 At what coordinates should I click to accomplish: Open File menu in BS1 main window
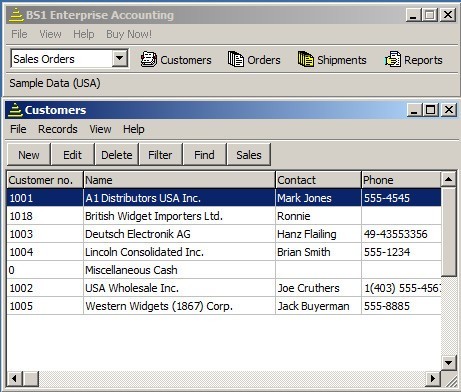[x=19, y=34]
